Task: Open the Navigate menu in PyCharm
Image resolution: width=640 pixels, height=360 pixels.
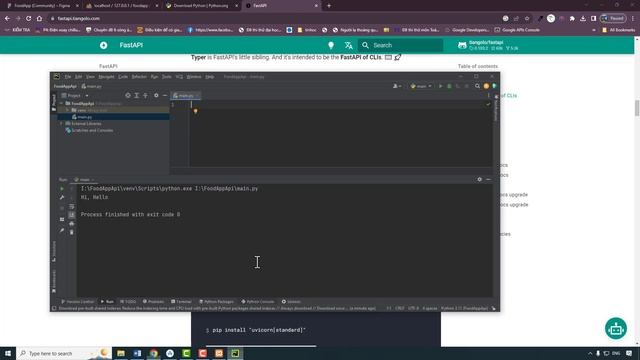Action: (107, 77)
